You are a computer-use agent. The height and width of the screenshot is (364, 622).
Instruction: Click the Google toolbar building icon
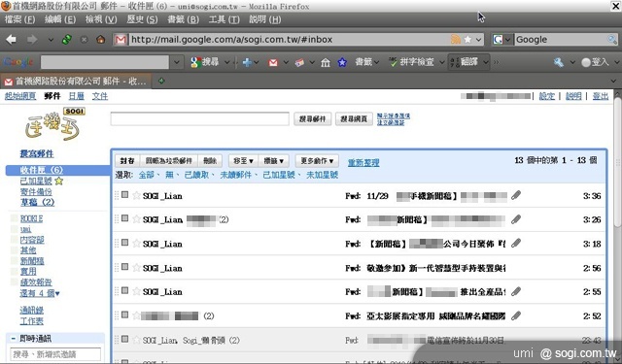pos(326,62)
